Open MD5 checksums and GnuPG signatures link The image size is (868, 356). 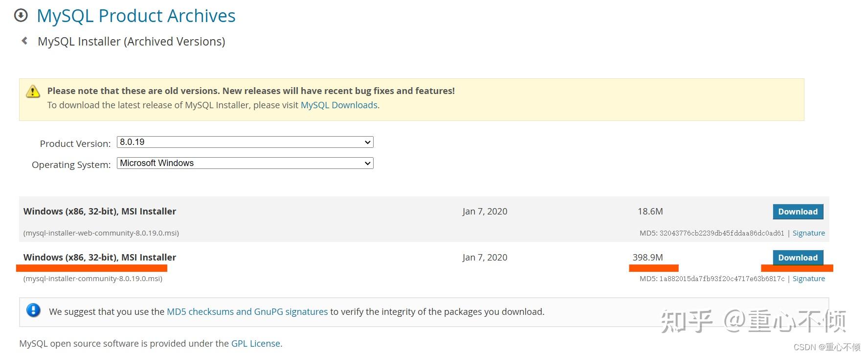pos(247,312)
